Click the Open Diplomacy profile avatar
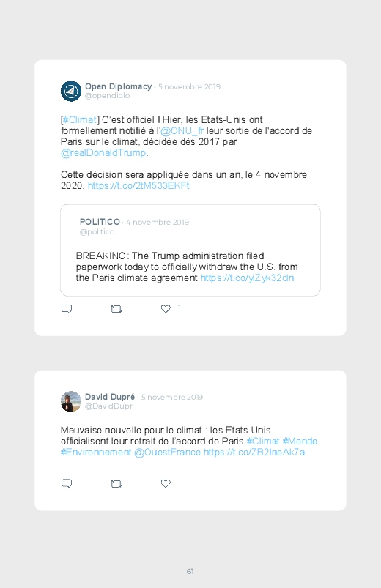Screen dimensions: 381x588 click(71, 91)
